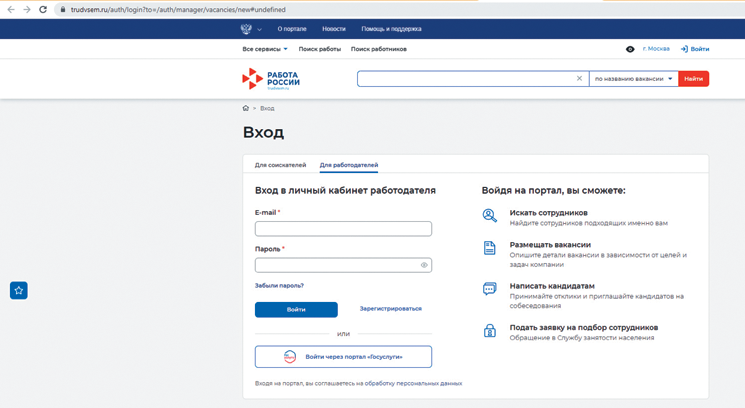This screenshot has width=745, height=408.
Task: Toggle password visibility eye icon
Action: (x=424, y=265)
